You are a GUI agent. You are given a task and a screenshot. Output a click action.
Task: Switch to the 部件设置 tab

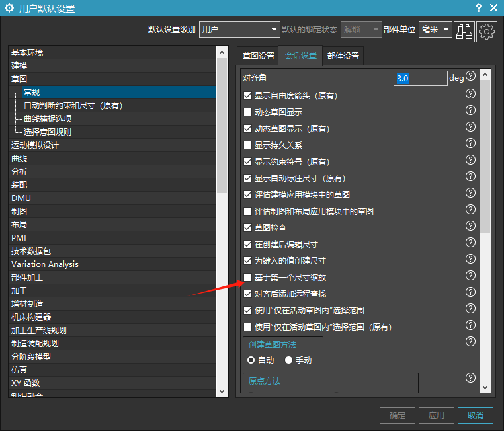(343, 56)
